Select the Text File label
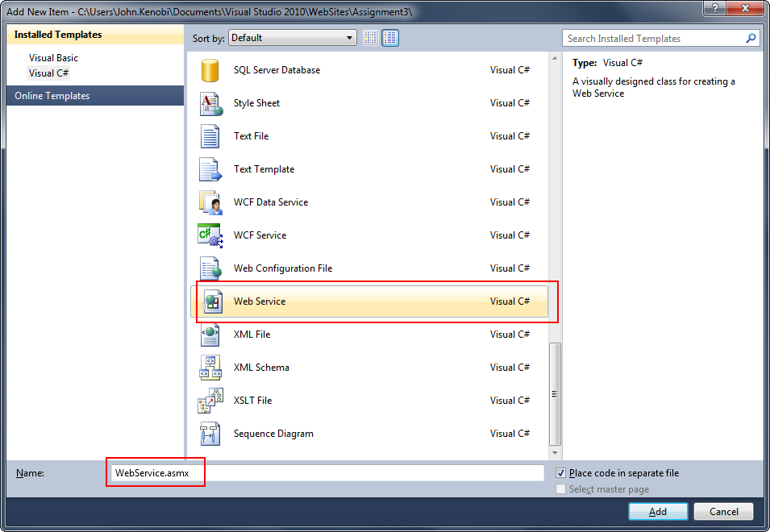 (251, 136)
